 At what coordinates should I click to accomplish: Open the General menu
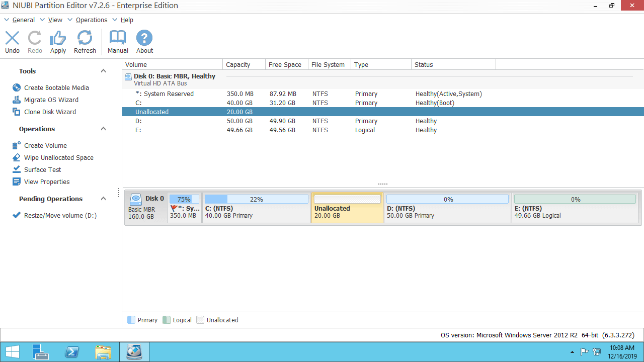[23, 20]
